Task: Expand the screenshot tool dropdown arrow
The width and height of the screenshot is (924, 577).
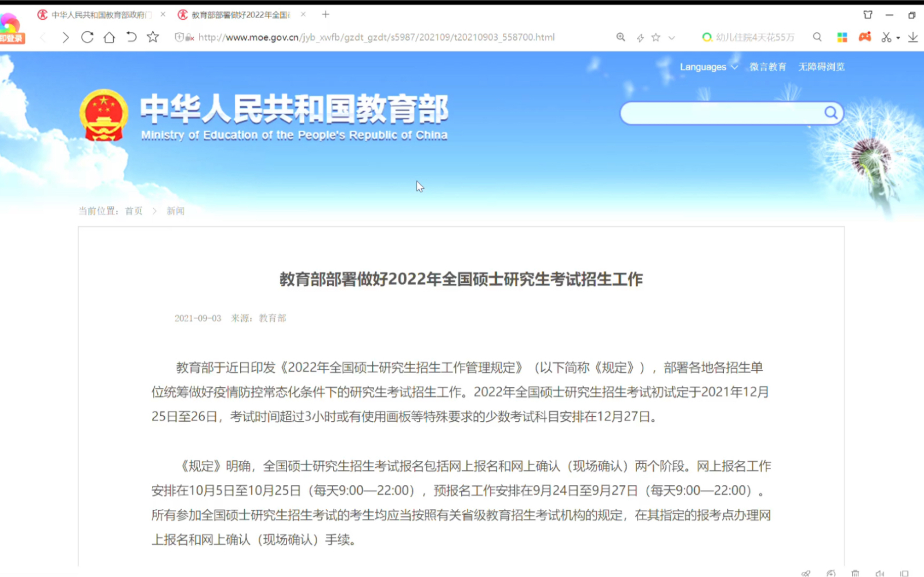Action: (x=898, y=38)
